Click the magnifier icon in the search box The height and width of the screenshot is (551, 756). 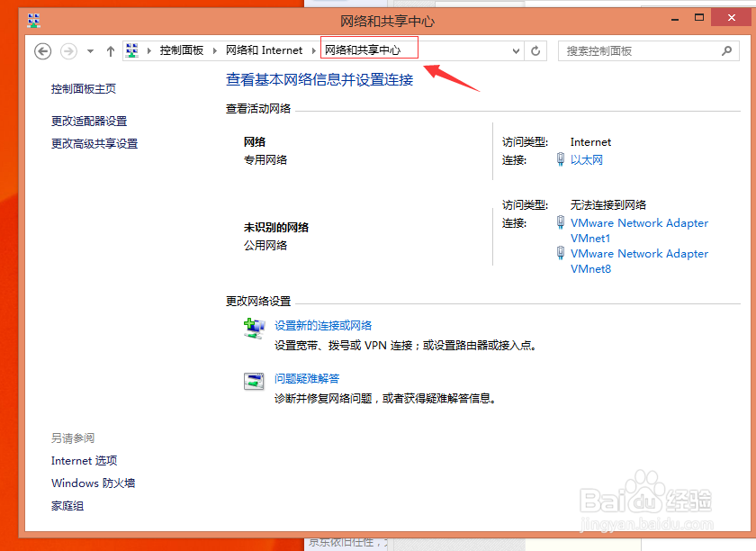[726, 50]
